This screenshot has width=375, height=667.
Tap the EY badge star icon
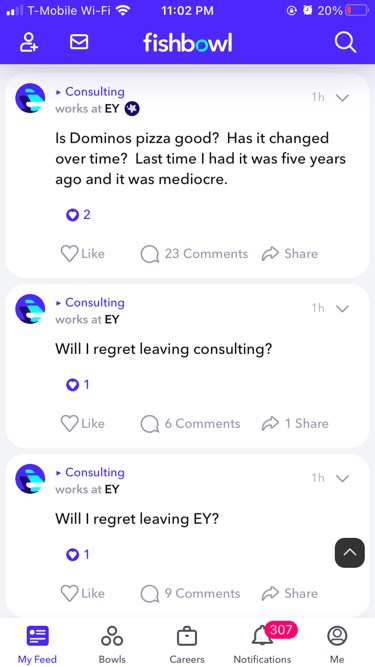point(132,109)
